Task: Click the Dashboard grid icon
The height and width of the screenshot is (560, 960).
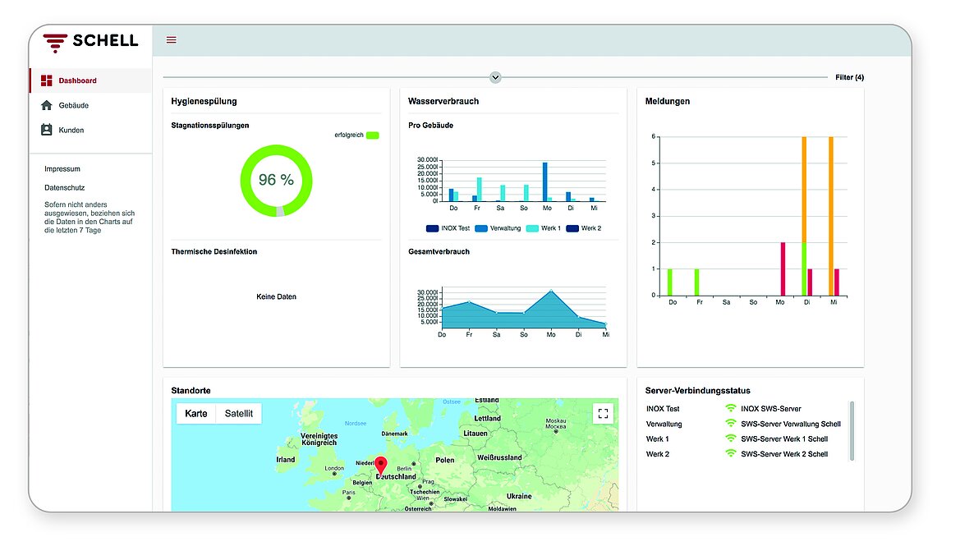Action: (x=47, y=80)
